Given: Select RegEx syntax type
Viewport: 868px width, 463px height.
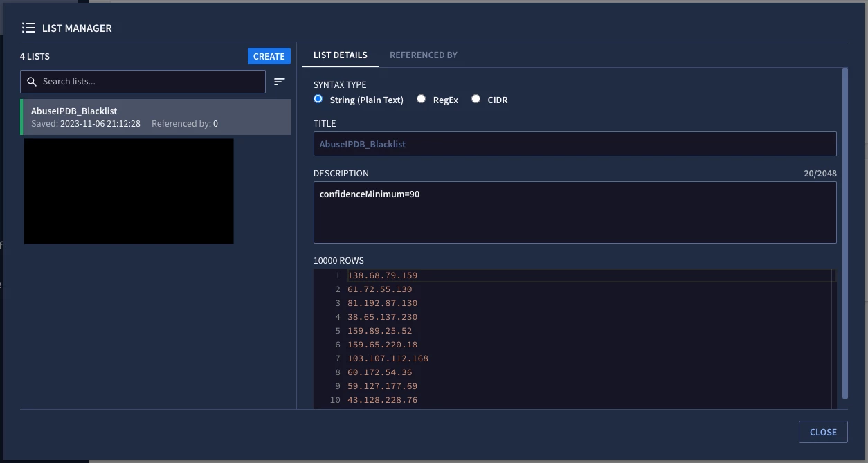Looking at the screenshot, I should pyautogui.click(x=421, y=99).
